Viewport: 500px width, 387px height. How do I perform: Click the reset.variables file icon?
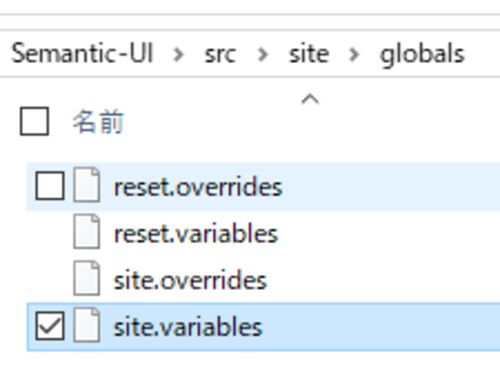tap(87, 232)
